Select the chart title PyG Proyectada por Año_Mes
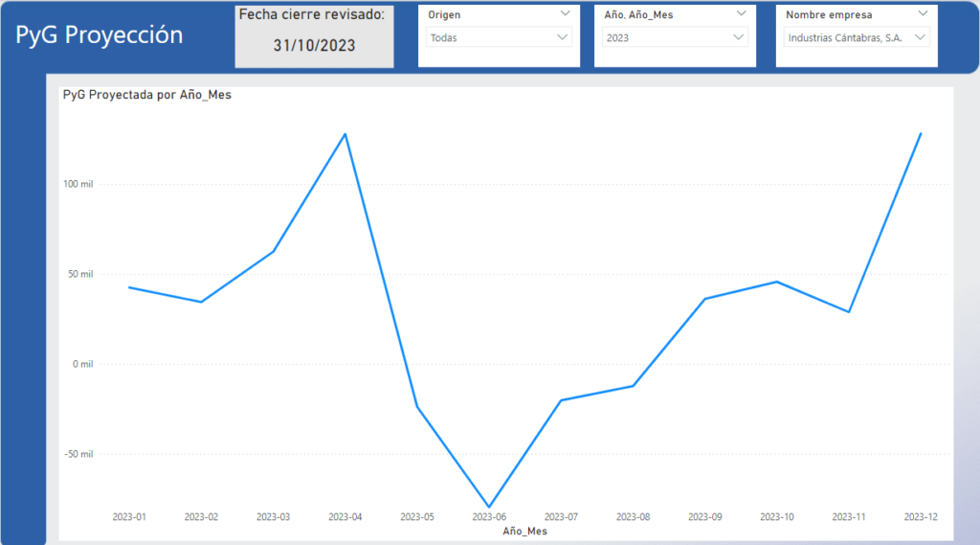Viewport: 980px width, 545px height. click(x=146, y=95)
